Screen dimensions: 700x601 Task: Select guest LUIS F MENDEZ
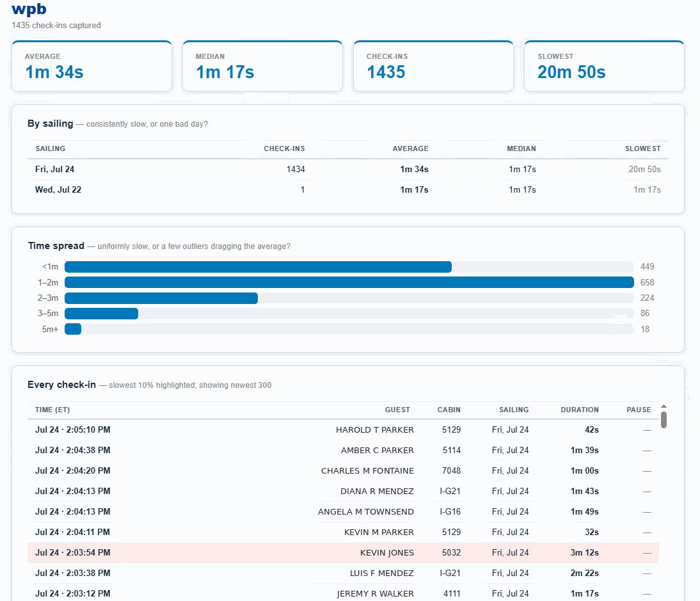pos(382,573)
